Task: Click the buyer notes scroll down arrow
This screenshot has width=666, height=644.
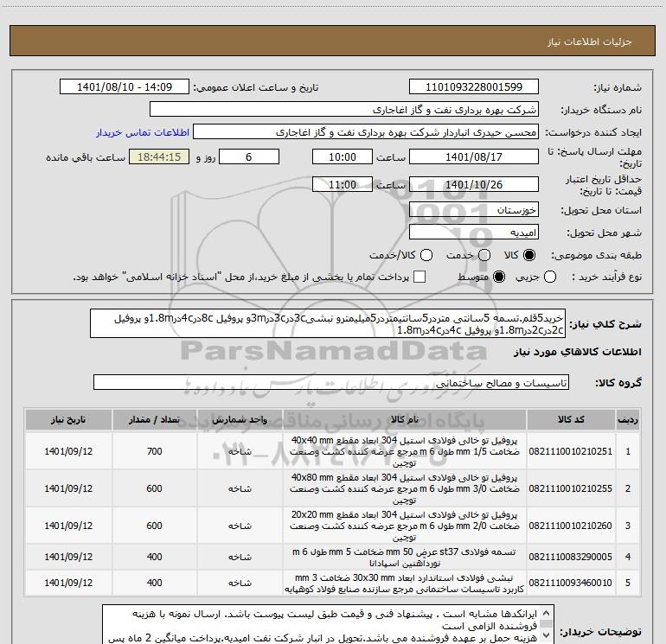Action: point(547,635)
